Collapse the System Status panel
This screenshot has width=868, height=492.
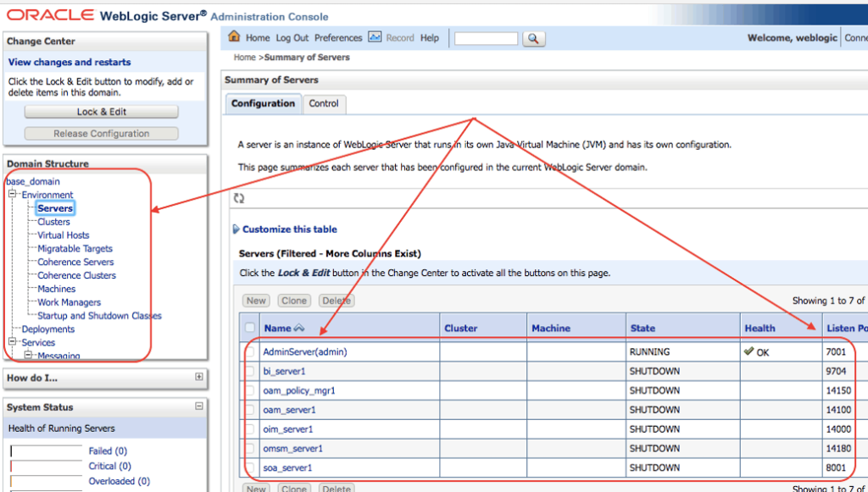pyautogui.click(x=198, y=406)
